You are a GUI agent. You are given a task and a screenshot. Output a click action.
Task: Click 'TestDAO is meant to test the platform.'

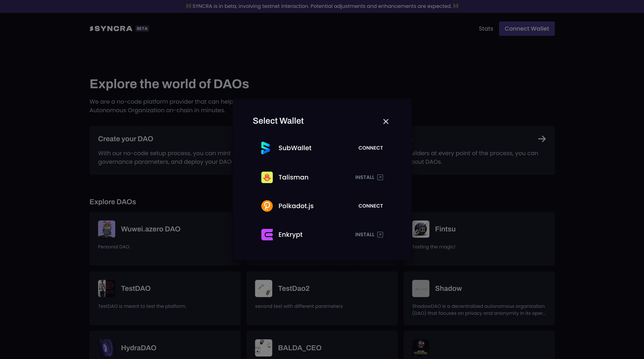click(142, 306)
